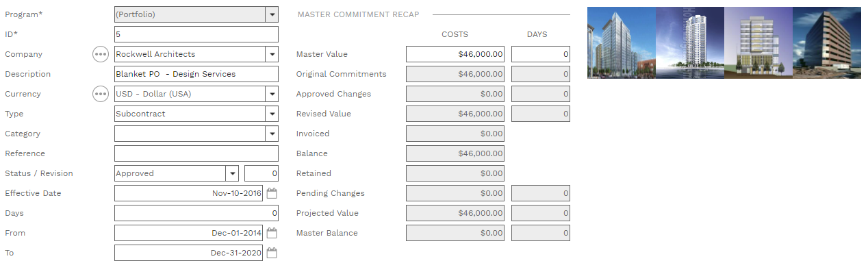Click the white tower building thumbnail

[x=689, y=42]
